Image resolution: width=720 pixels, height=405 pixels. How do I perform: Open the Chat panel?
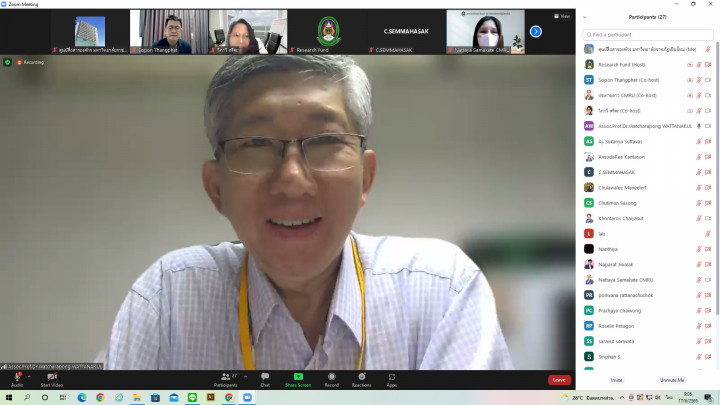265,379
